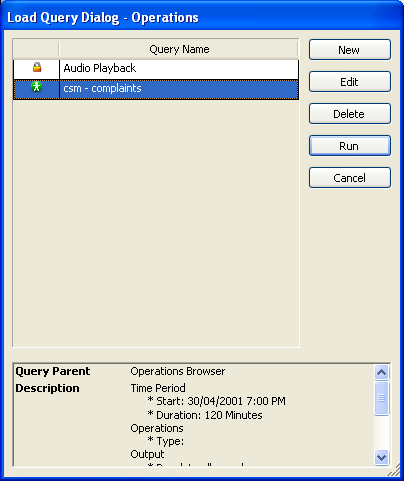Cancel the Load Query dialog
The height and width of the screenshot is (481, 404).
[x=350, y=178]
